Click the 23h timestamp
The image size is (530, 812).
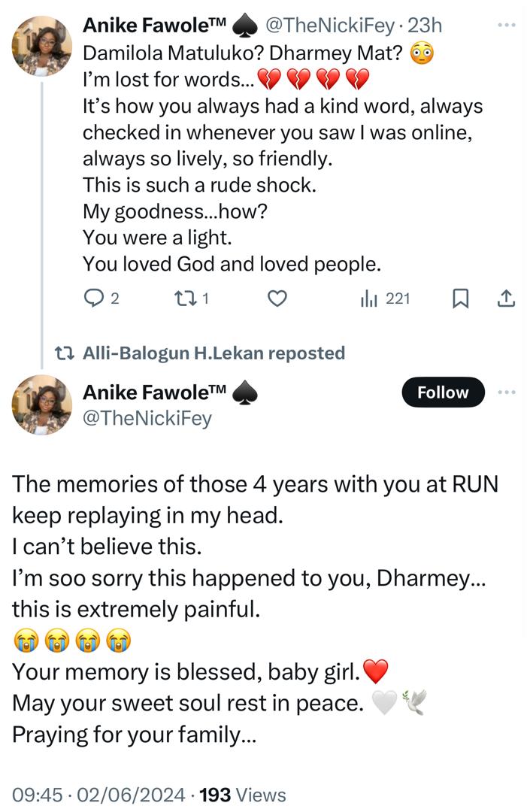425,26
